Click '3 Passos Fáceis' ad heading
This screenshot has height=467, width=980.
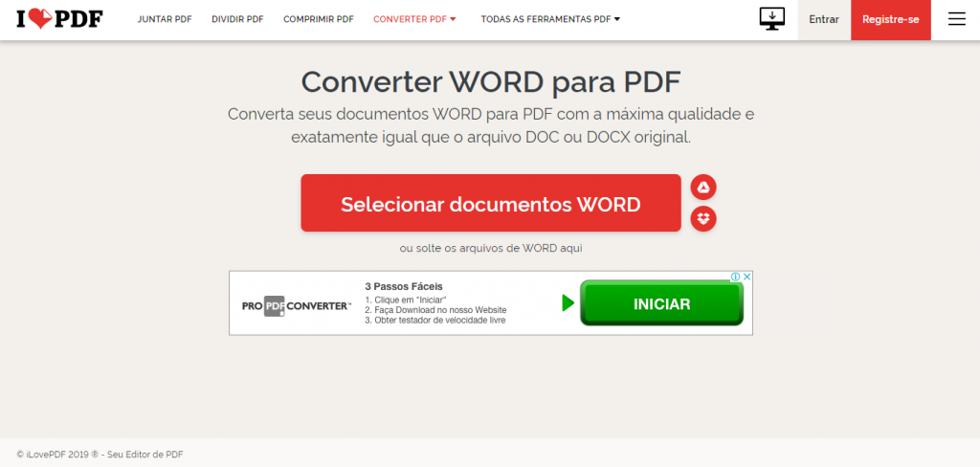[404, 286]
